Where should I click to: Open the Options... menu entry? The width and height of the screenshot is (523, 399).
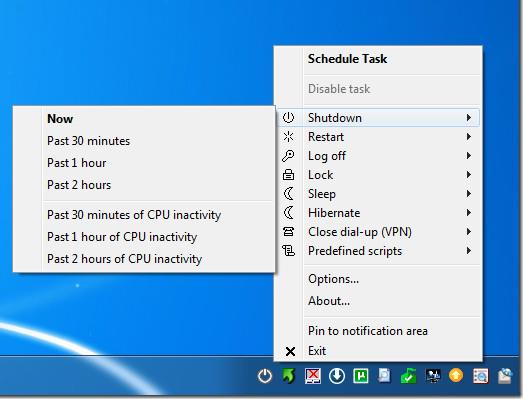(334, 279)
